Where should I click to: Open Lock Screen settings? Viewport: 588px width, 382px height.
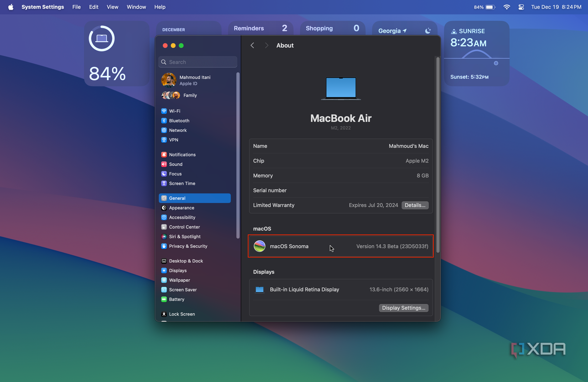[195, 314]
